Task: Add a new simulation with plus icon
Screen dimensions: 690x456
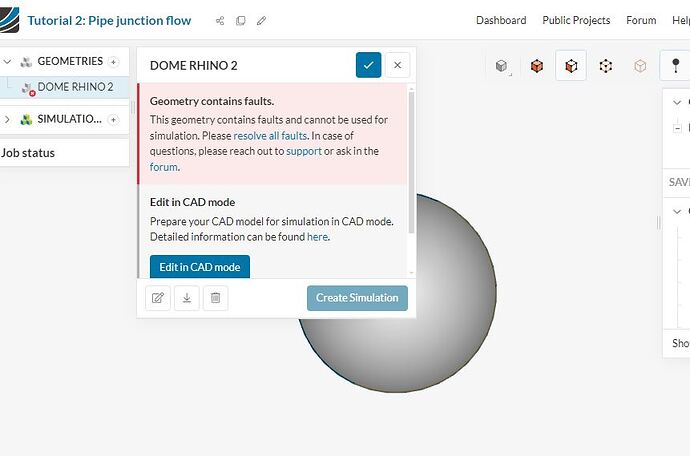Action: coord(113,119)
